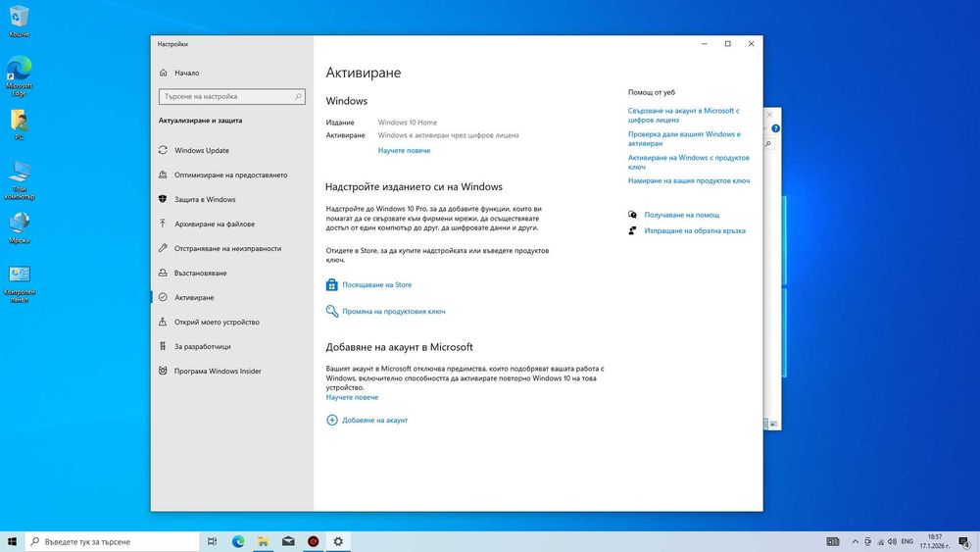Click the developer tools icon beside За разработчици
This screenshot has width=980, height=552.
[163, 346]
